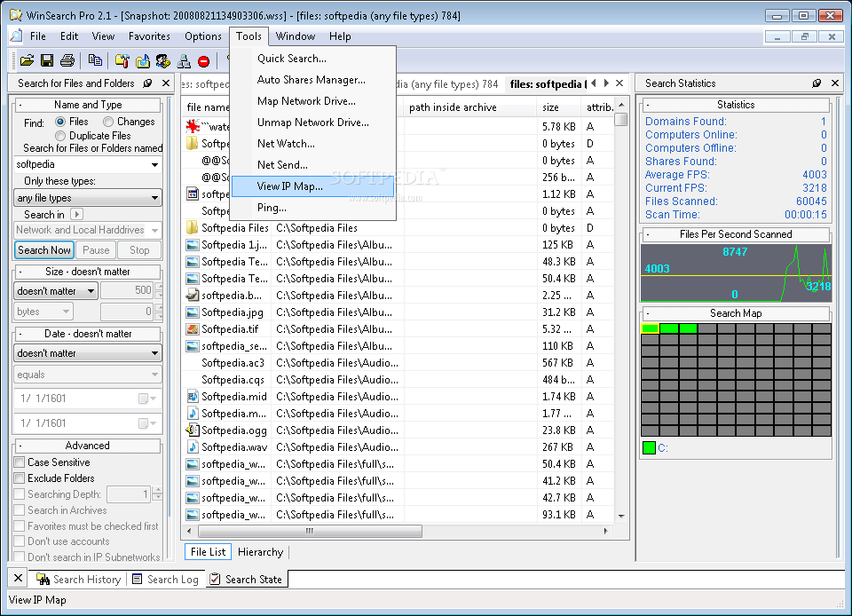The width and height of the screenshot is (852, 616).
Task: Toggle the Searching Depth checkbox
Action: click(20, 494)
